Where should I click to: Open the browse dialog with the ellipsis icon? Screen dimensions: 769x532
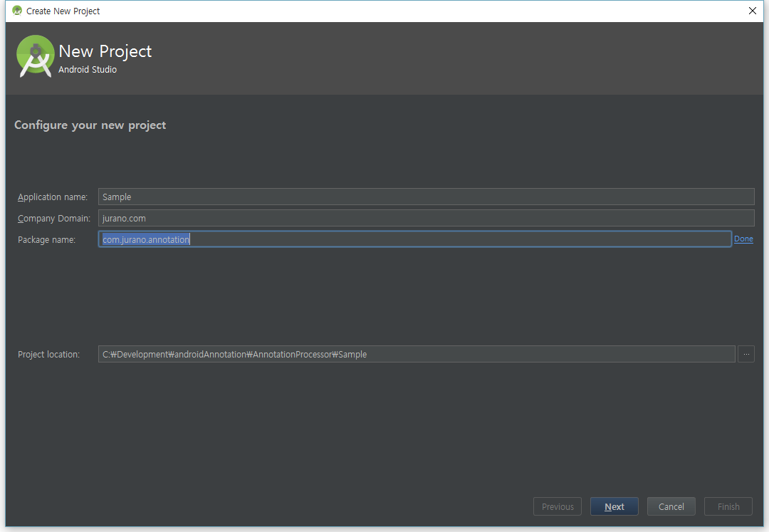[746, 354]
